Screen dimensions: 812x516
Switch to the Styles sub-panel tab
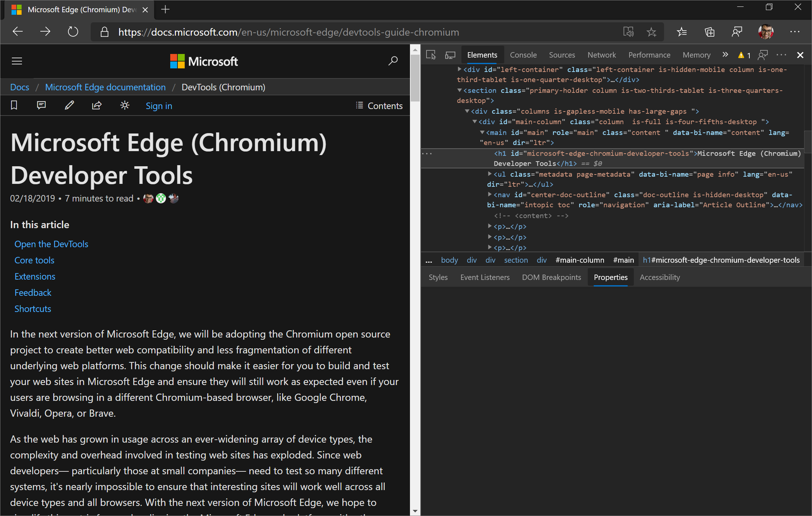pyautogui.click(x=437, y=277)
